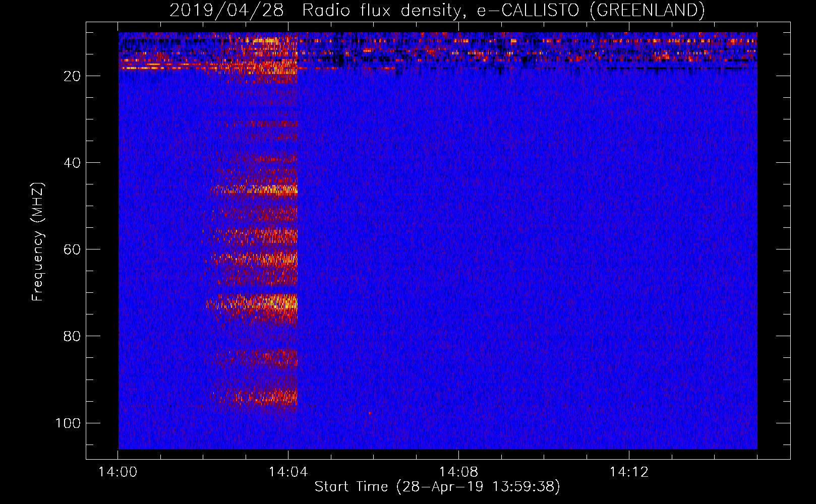Click the '14:08' time tick label

458,472
